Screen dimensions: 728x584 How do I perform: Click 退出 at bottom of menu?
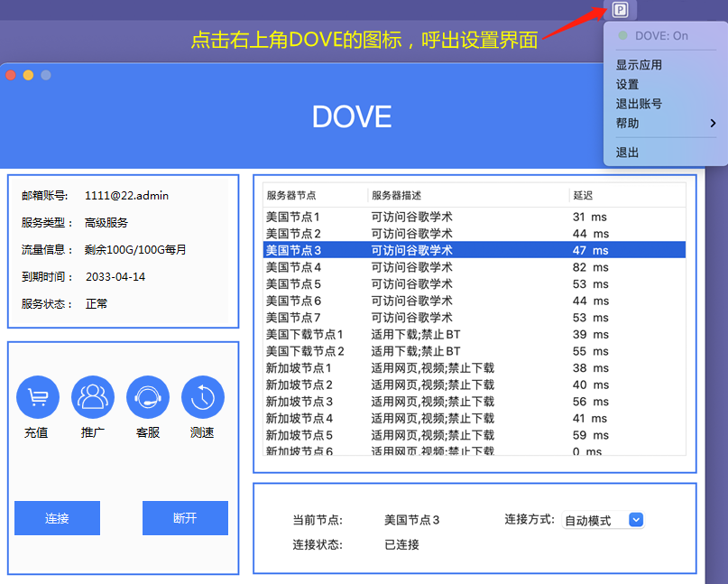click(x=628, y=153)
